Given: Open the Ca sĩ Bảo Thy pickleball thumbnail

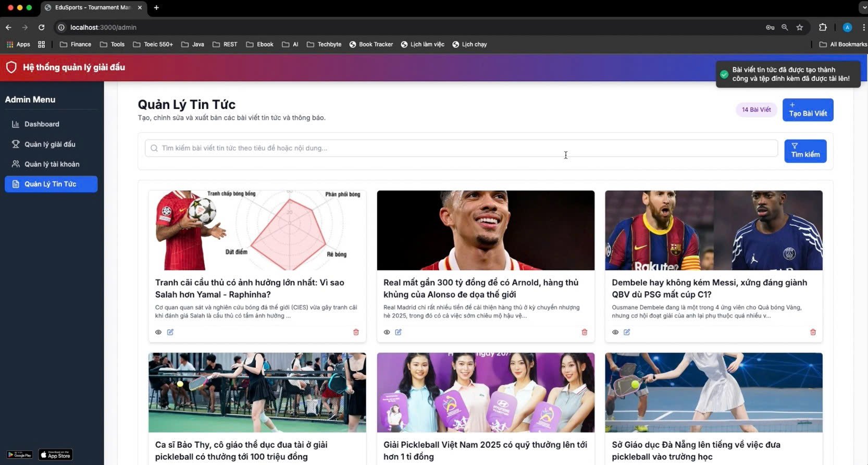Looking at the screenshot, I should pos(257,393).
